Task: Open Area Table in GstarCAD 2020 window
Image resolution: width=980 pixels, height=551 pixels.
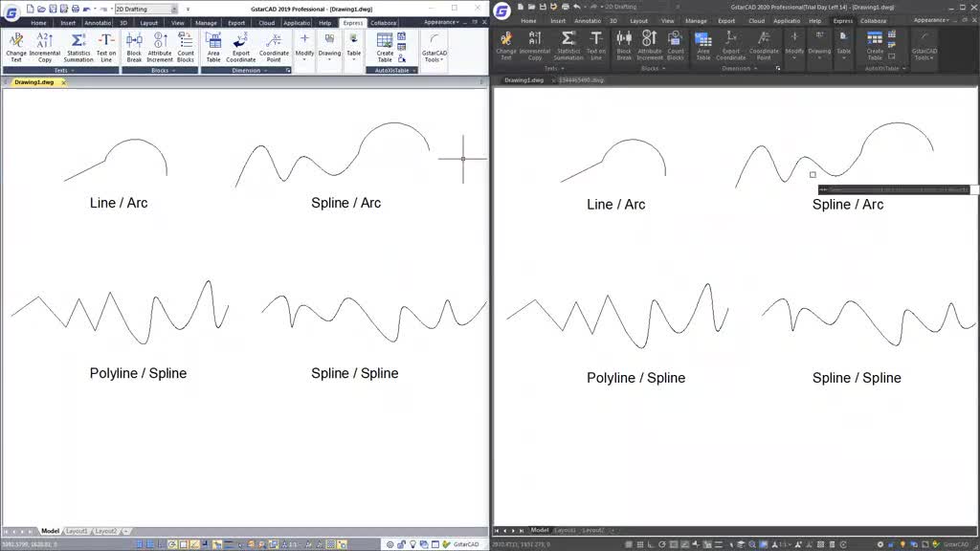Action: pyautogui.click(x=703, y=46)
